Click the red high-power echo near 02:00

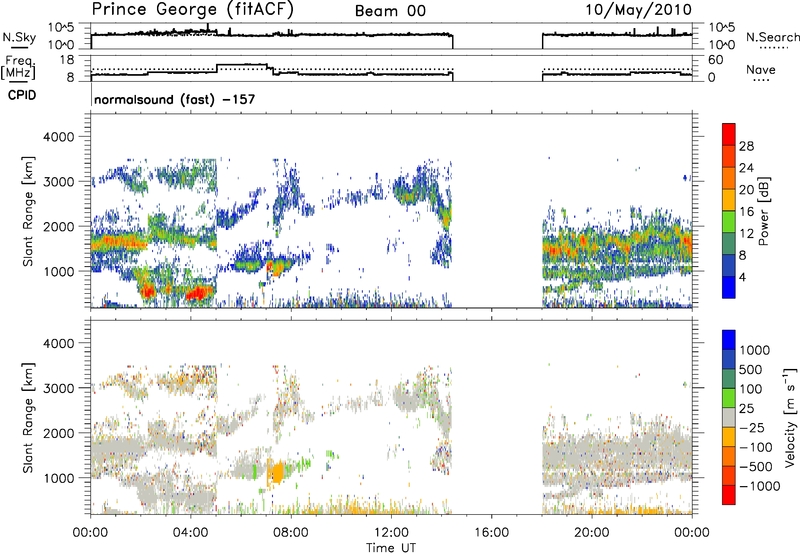tap(148, 291)
